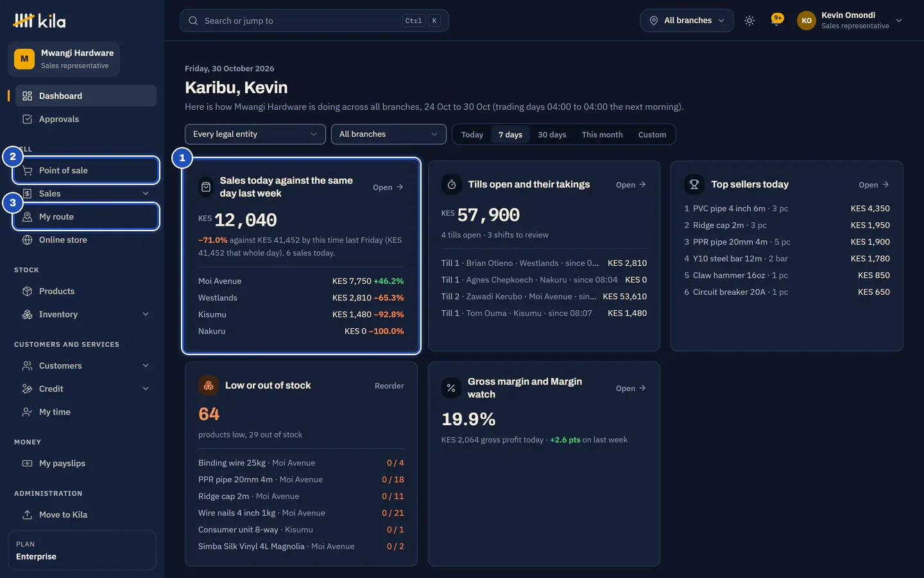This screenshot has width=924, height=578.
Task: Open the Tills open card link
Action: pos(631,184)
